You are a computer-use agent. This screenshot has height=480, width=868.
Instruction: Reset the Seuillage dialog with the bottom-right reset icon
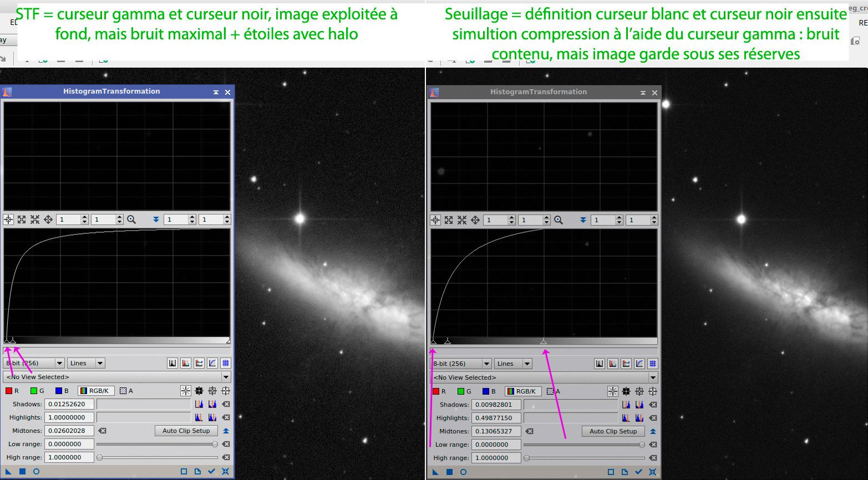click(652, 472)
